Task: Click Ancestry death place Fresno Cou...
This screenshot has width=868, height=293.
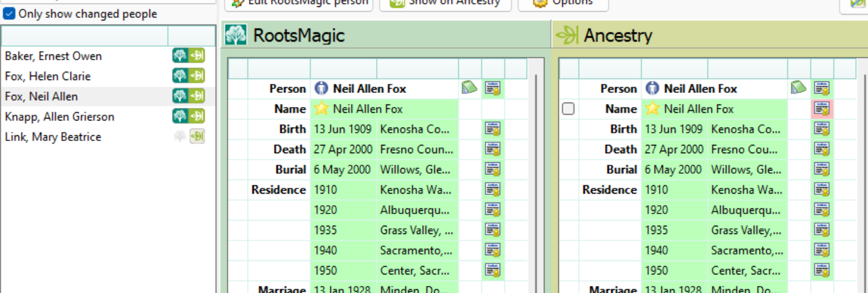Action: 747,149
